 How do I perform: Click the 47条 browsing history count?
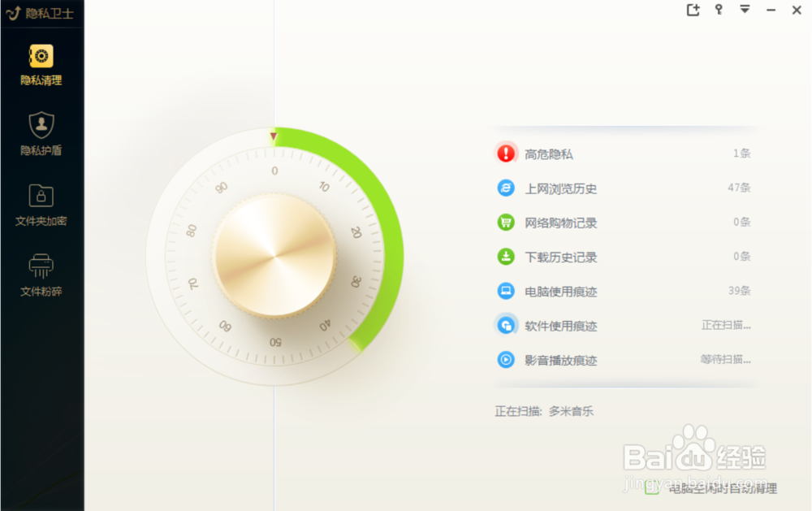[739, 188]
